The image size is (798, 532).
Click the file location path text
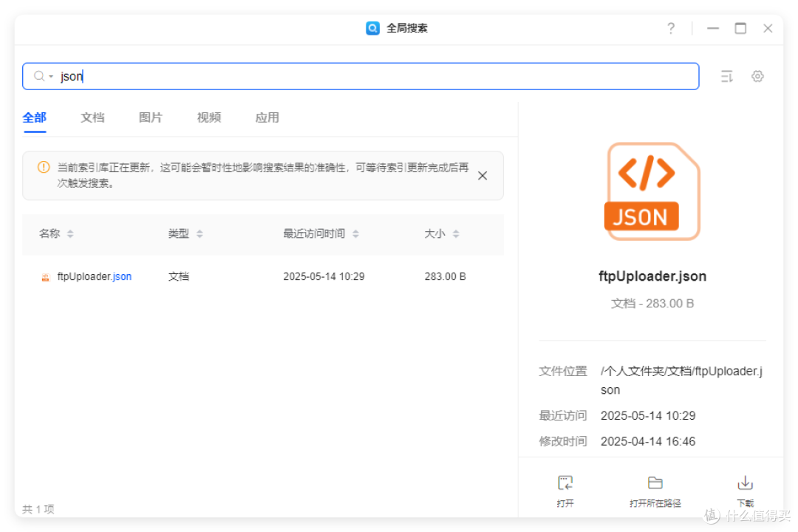coord(681,381)
